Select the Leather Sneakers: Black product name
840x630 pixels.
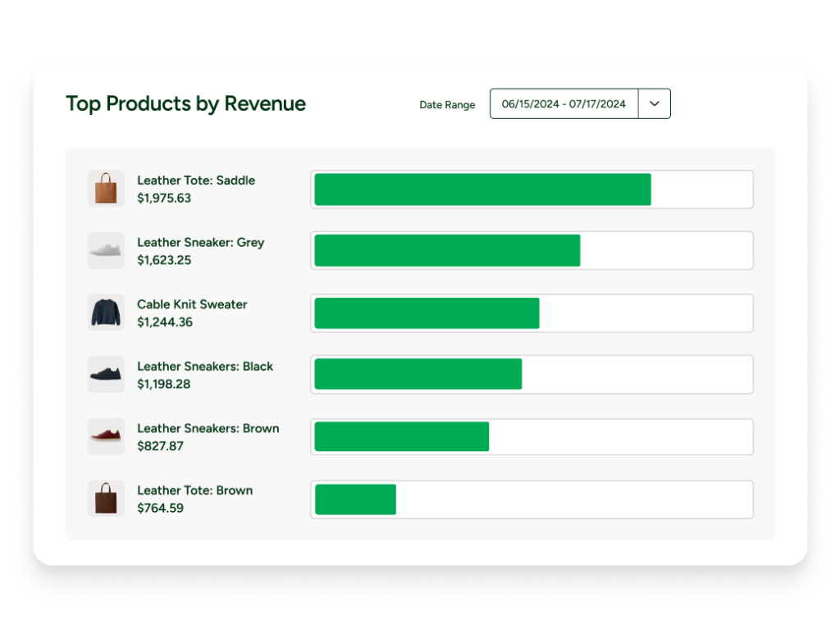pyautogui.click(x=205, y=367)
